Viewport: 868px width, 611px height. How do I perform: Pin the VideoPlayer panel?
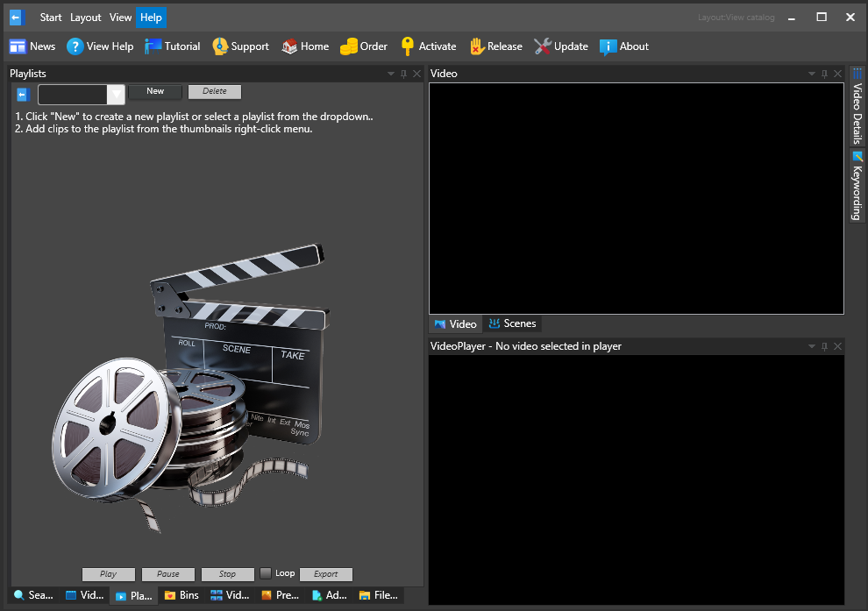pyautogui.click(x=824, y=346)
